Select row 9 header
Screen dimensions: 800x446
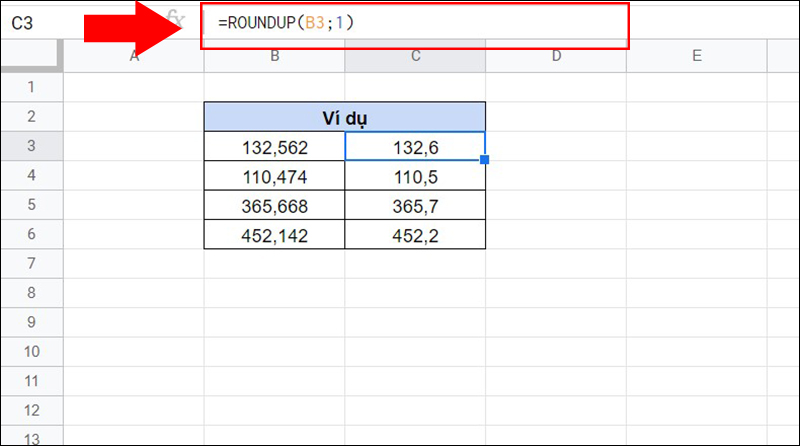(32, 322)
